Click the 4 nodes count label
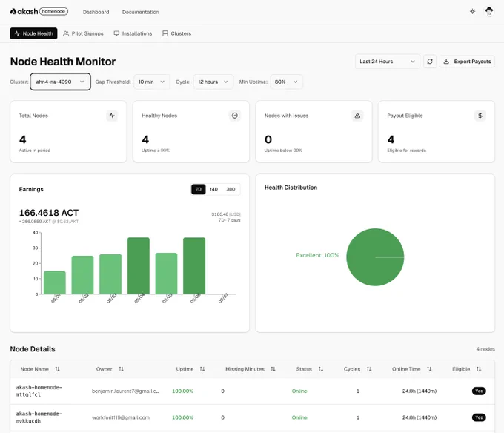The height and width of the screenshot is (433, 504). pyautogui.click(x=485, y=349)
